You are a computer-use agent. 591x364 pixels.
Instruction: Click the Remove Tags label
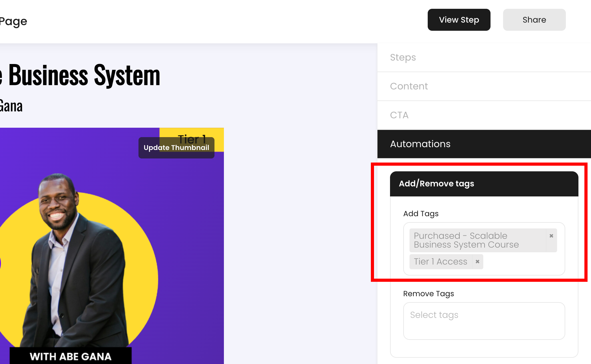point(428,294)
